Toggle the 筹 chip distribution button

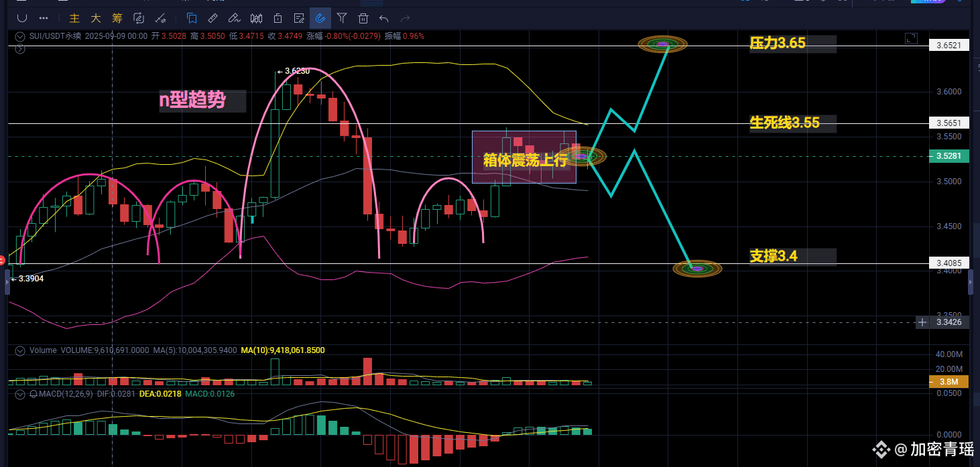(x=117, y=18)
